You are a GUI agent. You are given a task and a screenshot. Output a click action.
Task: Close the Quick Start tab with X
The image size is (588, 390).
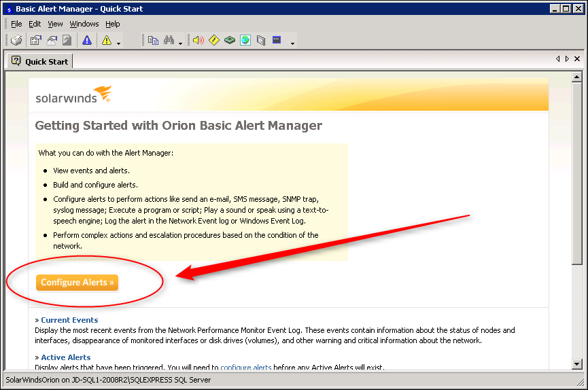(x=577, y=59)
